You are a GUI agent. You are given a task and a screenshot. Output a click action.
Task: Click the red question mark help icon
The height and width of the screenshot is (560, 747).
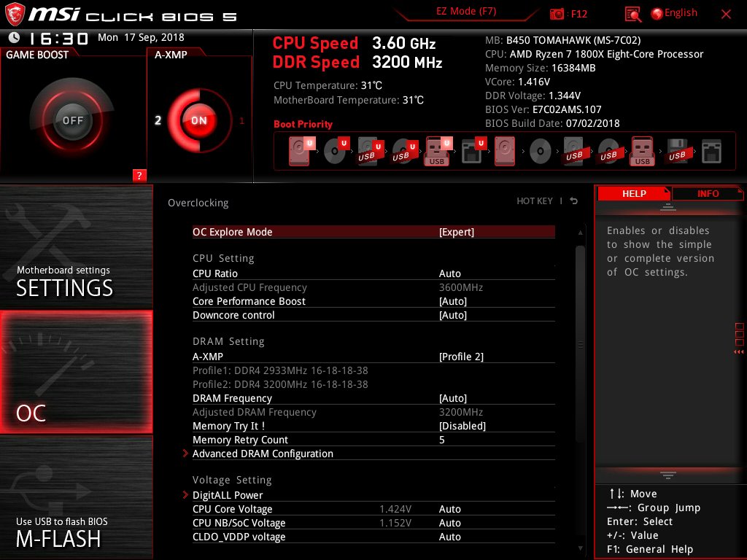click(139, 175)
